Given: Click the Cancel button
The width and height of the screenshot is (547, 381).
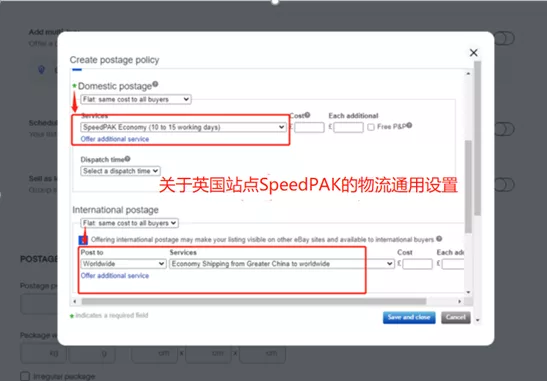Looking at the screenshot, I should coord(456,317).
